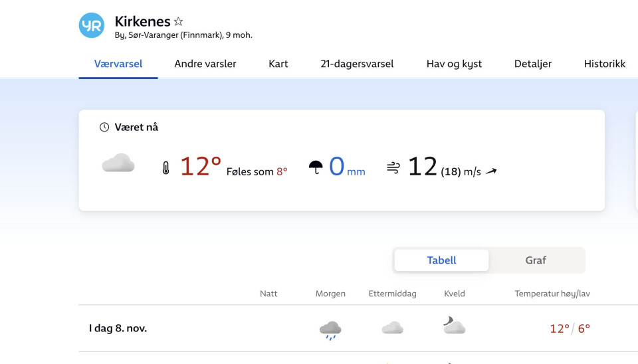
Task: Open the Værvarsel tab
Action: pos(118,64)
